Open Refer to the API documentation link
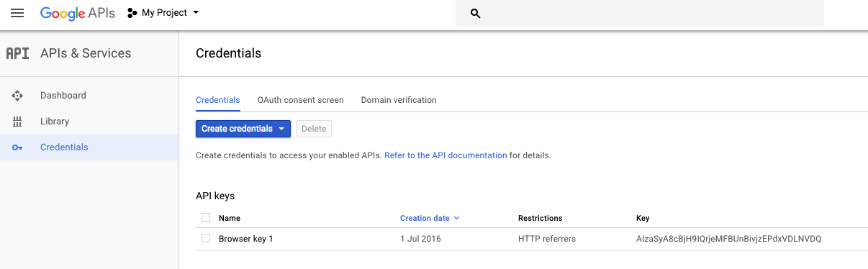This screenshot has height=269, width=868. (446, 155)
